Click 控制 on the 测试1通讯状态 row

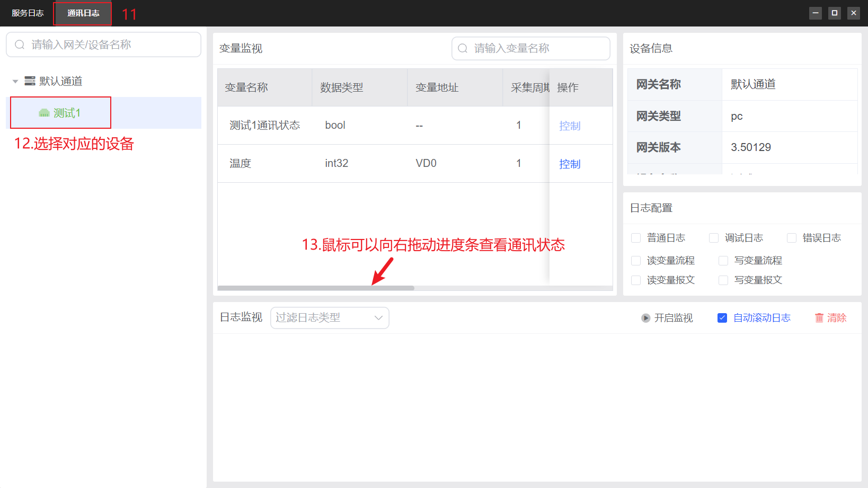coord(570,126)
